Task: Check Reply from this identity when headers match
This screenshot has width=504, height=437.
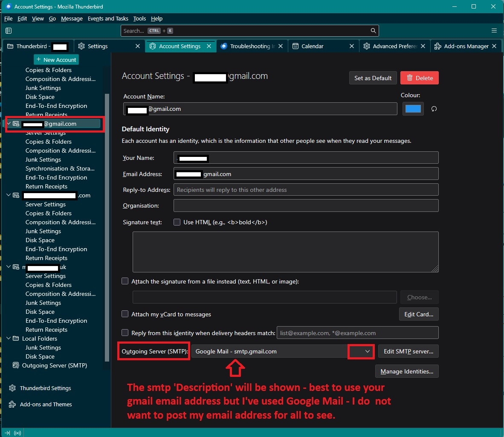Action: pyautogui.click(x=125, y=333)
